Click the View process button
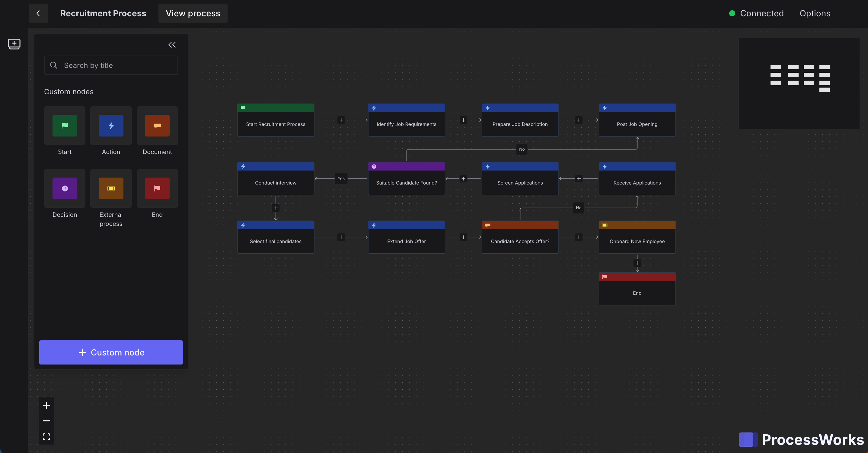 tap(193, 13)
